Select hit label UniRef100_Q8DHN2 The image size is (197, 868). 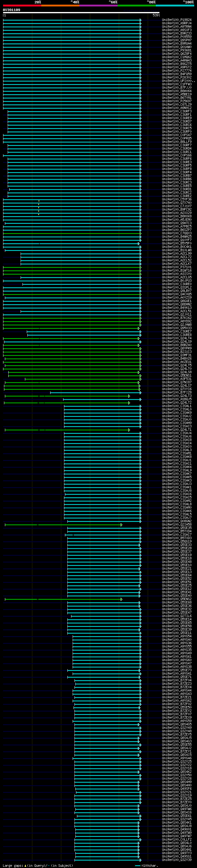(177, 304)
